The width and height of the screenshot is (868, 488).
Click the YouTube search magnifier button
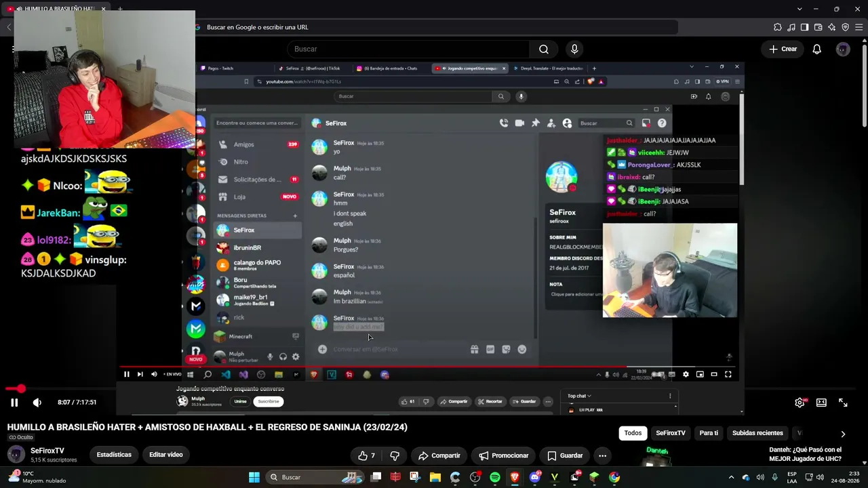coord(544,49)
